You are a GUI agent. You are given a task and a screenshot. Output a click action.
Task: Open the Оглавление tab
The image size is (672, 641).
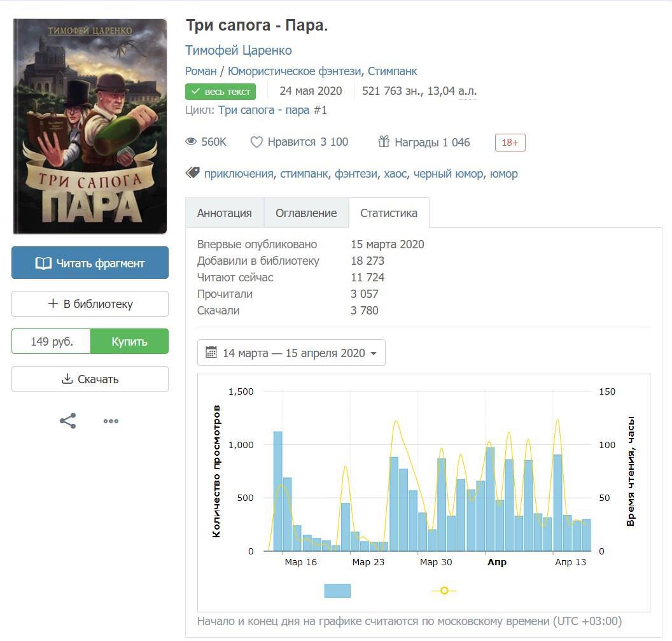306,213
